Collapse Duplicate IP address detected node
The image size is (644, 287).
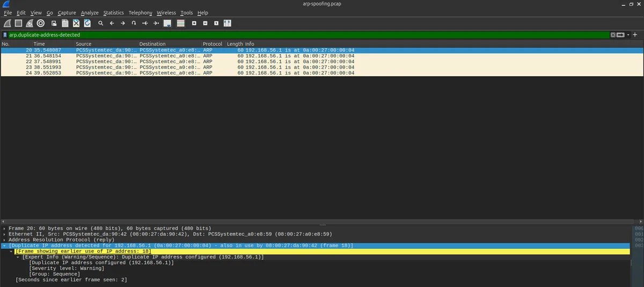pyautogui.click(x=4, y=246)
